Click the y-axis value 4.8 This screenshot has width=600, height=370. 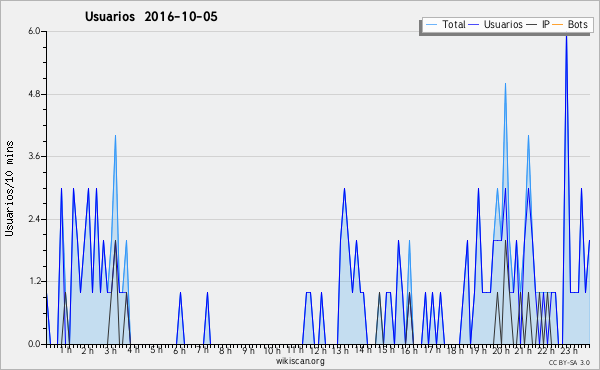[x=34, y=94]
